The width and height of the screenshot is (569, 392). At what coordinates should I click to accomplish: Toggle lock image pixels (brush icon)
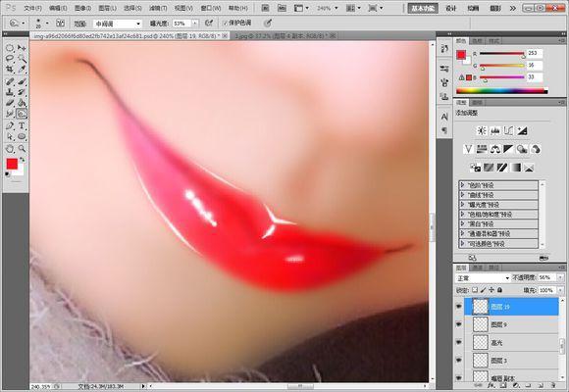click(x=483, y=290)
